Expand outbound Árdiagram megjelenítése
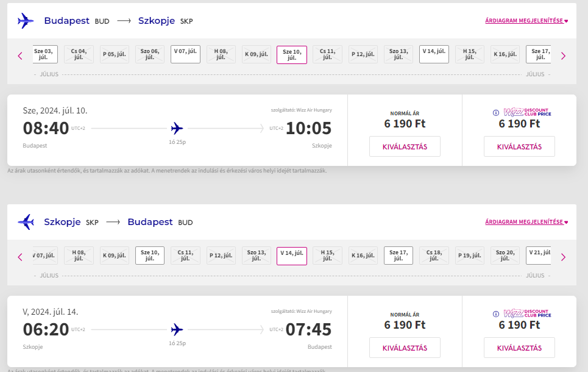Viewport: 588px width, 372px height. click(x=526, y=21)
